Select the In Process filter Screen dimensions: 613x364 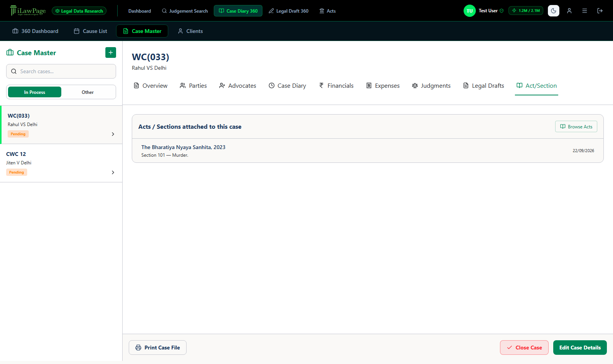point(34,92)
